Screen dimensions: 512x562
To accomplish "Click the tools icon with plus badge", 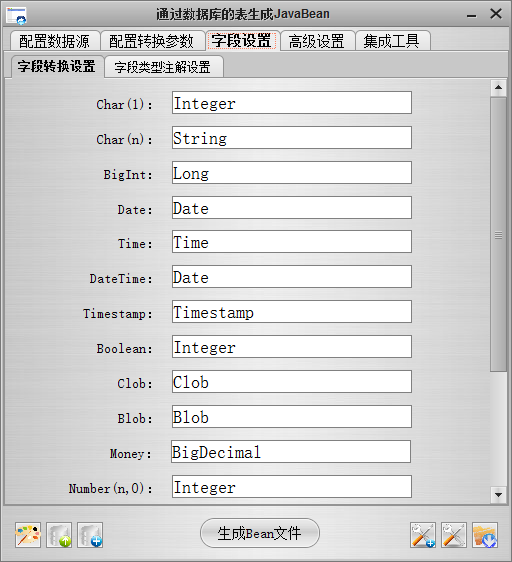I will click(423, 535).
